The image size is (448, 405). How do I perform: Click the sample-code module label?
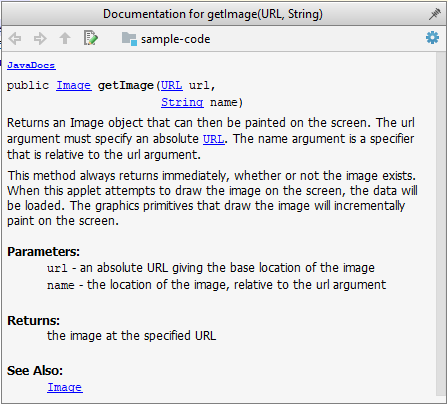(175, 39)
